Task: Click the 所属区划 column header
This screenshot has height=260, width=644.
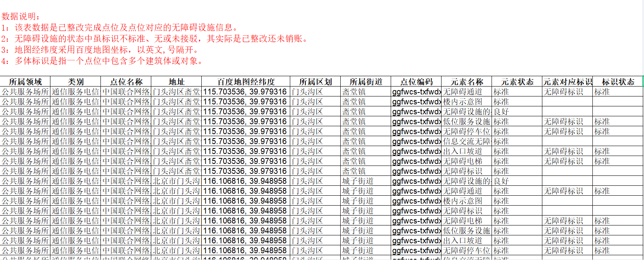Action: [315, 82]
